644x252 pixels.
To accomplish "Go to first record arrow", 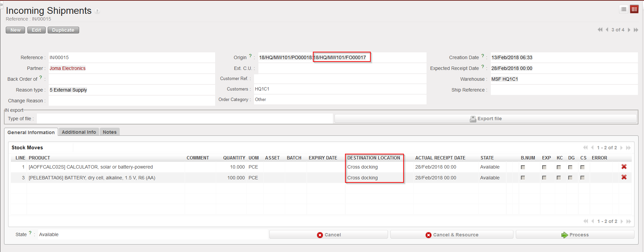I will pyautogui.click(x=600, y=30).
